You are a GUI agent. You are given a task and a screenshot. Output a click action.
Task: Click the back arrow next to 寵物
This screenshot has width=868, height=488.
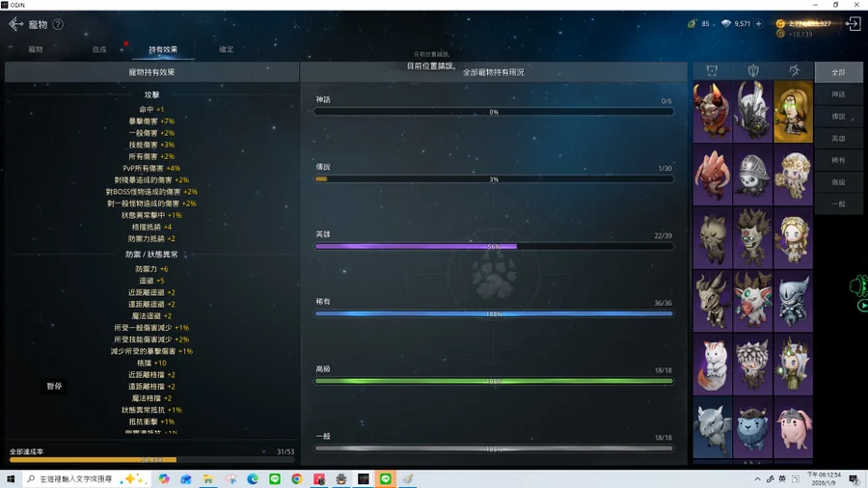tap(15, 24)
